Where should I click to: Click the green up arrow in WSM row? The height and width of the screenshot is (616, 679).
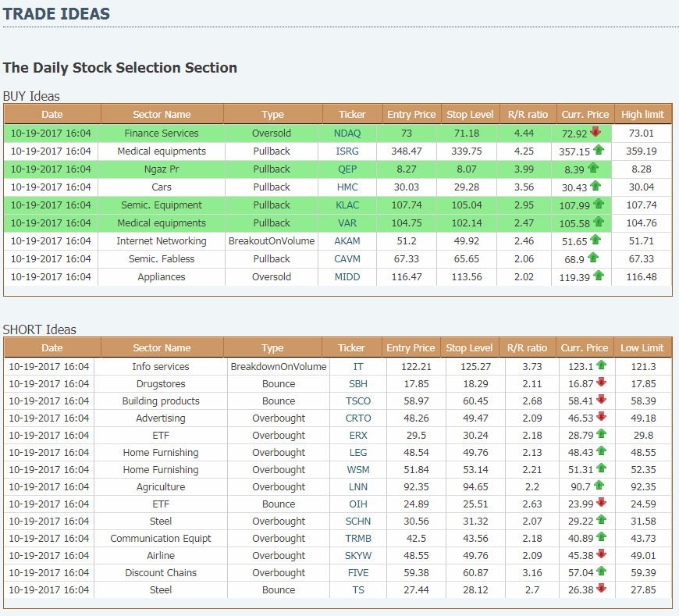point(601,468)
